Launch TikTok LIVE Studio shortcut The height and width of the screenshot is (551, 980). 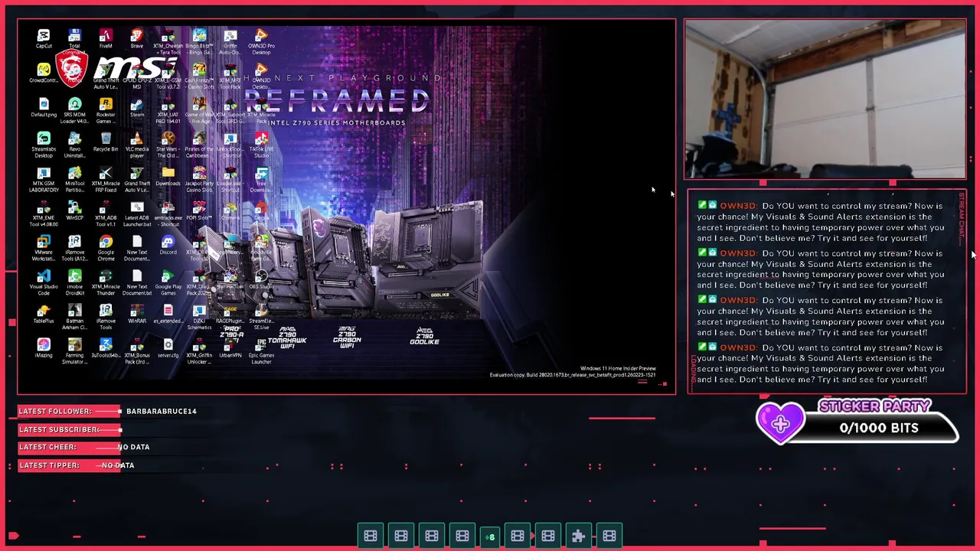point(261,145)
